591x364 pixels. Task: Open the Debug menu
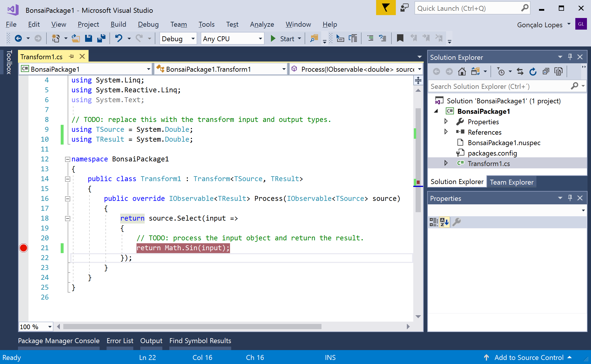coord(148,24)
